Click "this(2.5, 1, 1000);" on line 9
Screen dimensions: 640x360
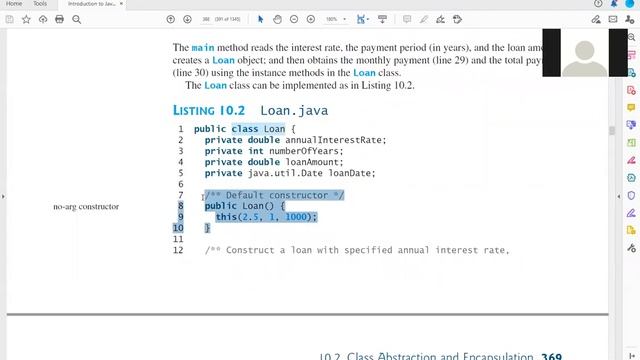[266, 217]
